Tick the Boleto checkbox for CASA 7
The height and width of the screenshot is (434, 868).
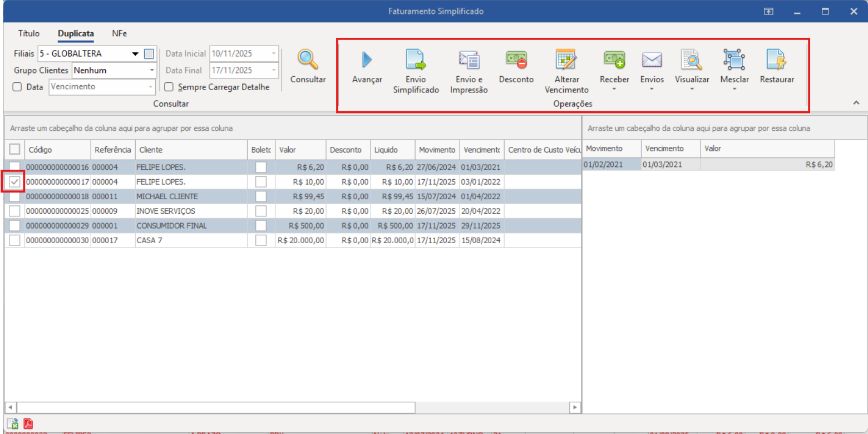(x=260, y=240)
